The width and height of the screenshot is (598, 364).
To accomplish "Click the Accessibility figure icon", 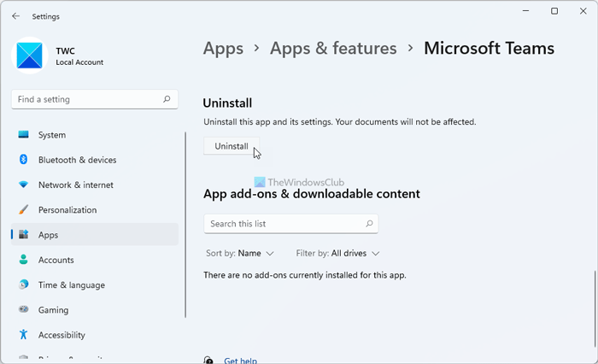I will pyautogui.click(x=23, y=335).
